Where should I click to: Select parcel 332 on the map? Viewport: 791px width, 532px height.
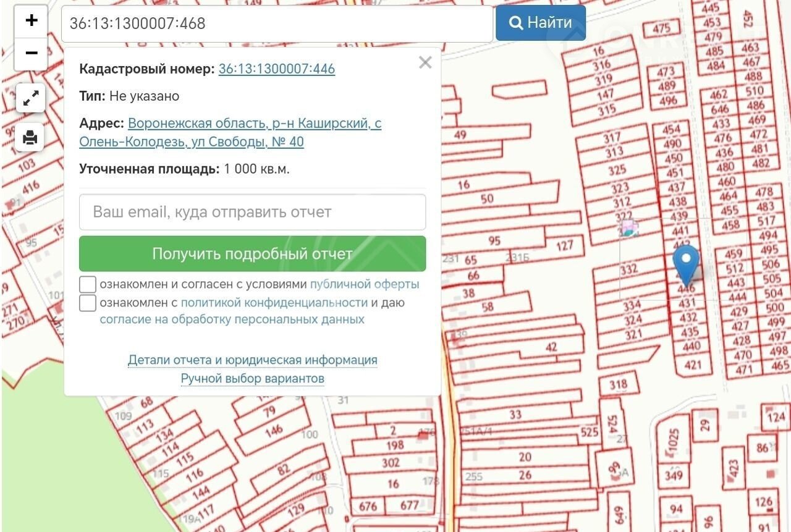(x=629, y=269)
